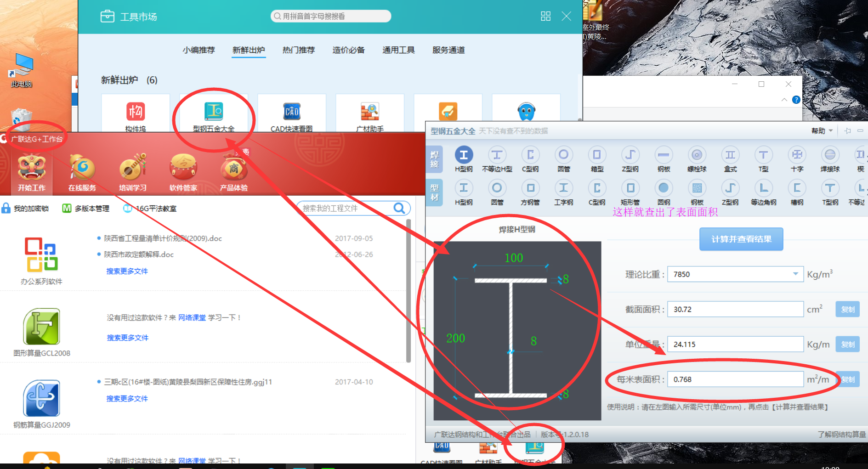Screen dimensions: 868x469
Task: Click 我的加密锁
Action: click(25, 209)
